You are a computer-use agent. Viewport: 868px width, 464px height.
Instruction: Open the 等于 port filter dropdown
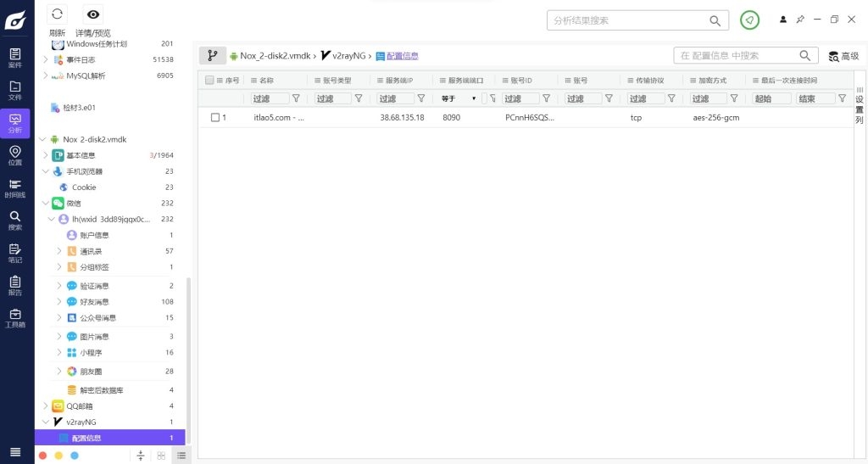458,98
